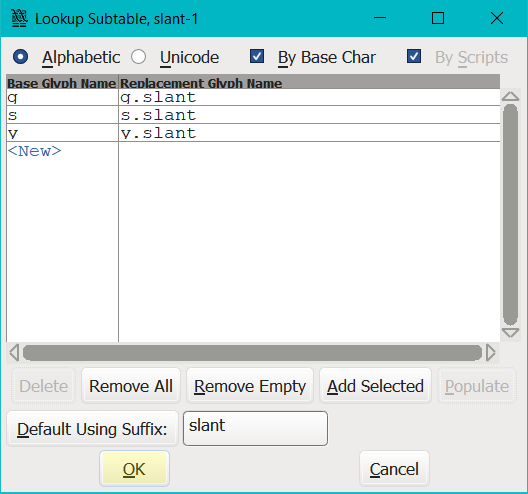Toggle the By Scripts checkbox
The width and height of the screenshot is (528, 494).
(x=414, y=56)
